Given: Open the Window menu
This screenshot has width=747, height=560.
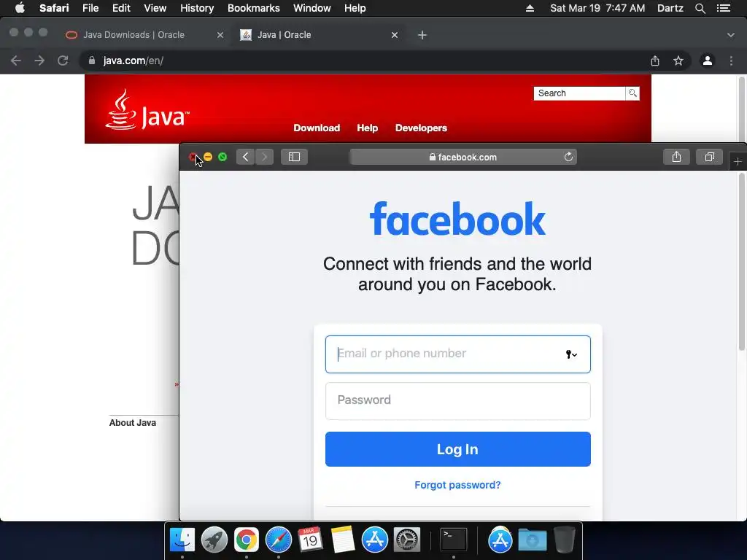Looking at the screenshot, I should (x=311, y=8).
